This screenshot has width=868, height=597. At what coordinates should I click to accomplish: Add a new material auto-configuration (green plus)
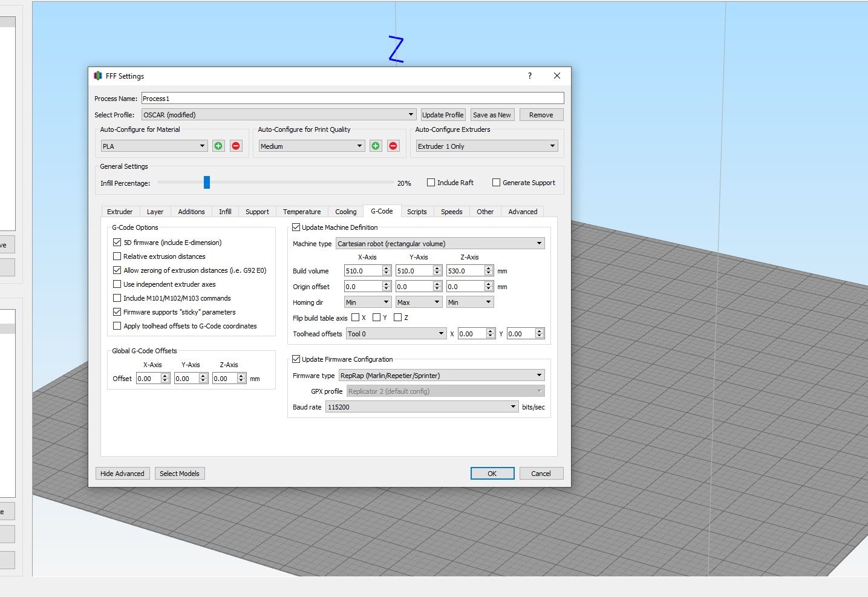coord(218,146)
